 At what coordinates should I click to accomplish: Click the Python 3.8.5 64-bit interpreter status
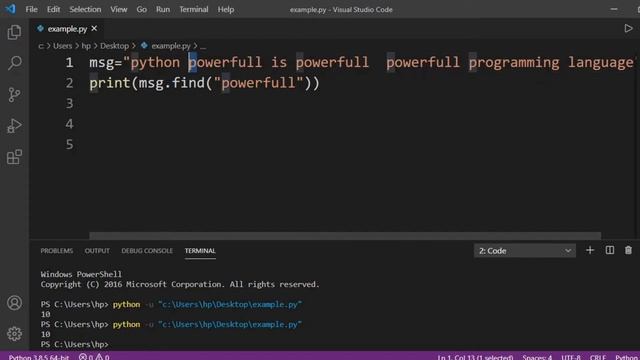click(x=39, y=357)
